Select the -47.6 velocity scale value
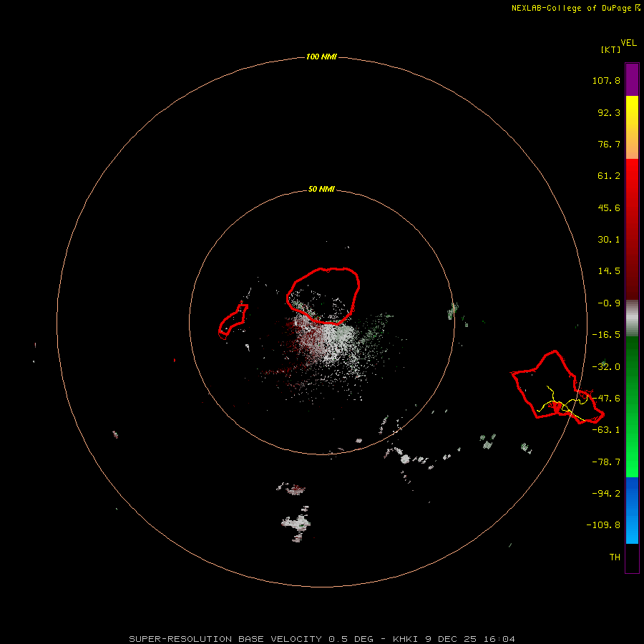Screen dimensions: 644x644 pos(606,399)
